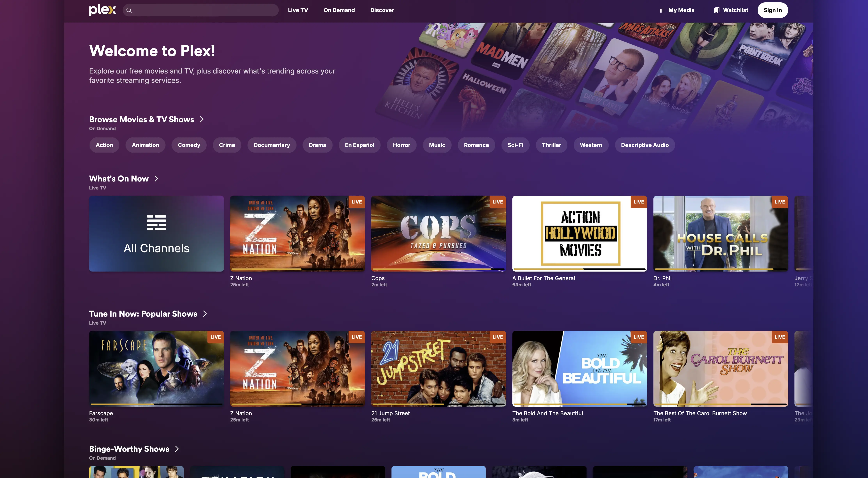Image resolution: width=868 pixels, height=478 pixels.
Task: Click the Sign In button
Action: pos(773,10)
